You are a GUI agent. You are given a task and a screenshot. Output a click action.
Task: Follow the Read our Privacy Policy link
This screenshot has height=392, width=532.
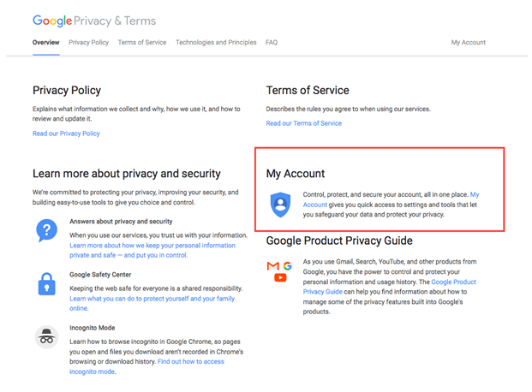coord(66,134)
